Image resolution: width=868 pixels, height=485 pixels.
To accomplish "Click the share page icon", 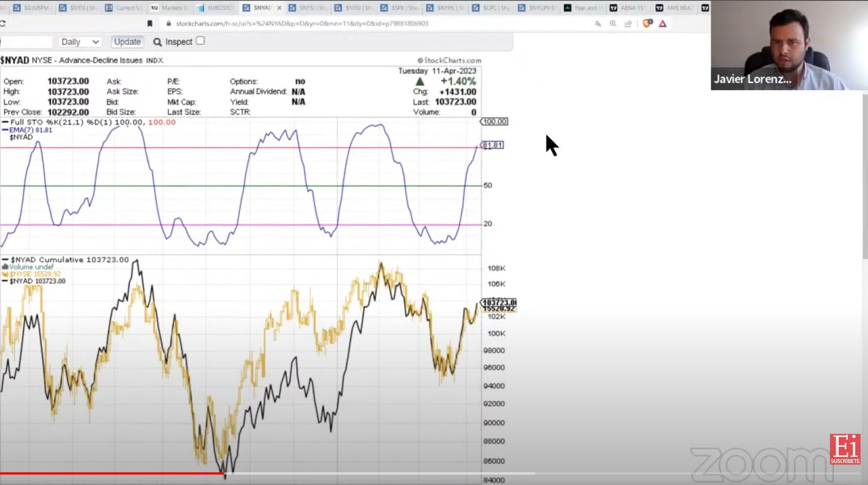I will [628, 23].
